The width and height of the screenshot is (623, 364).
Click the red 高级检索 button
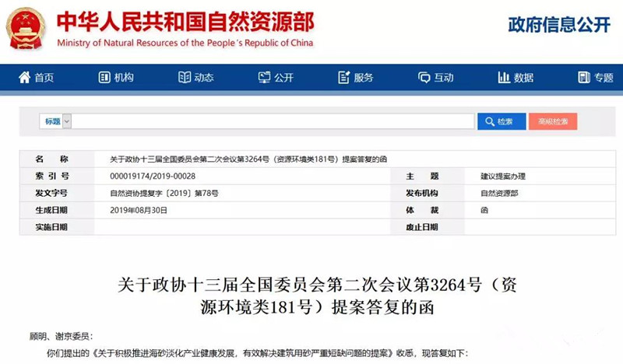pos(553,121)
